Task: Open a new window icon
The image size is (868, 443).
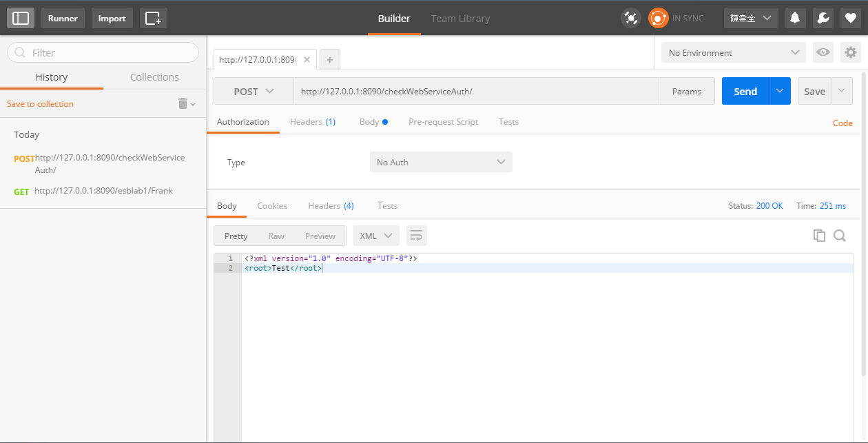Action: (x=154, y=18)
